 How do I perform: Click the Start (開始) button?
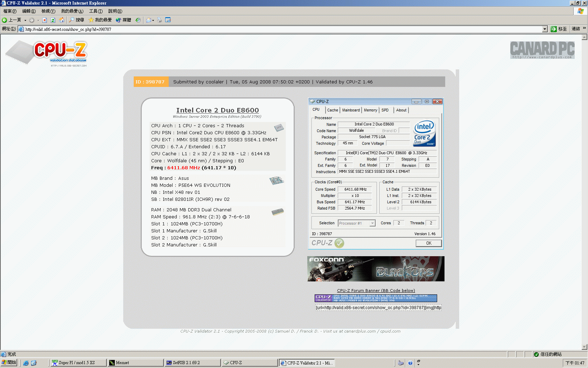click(x=9, y=363)
